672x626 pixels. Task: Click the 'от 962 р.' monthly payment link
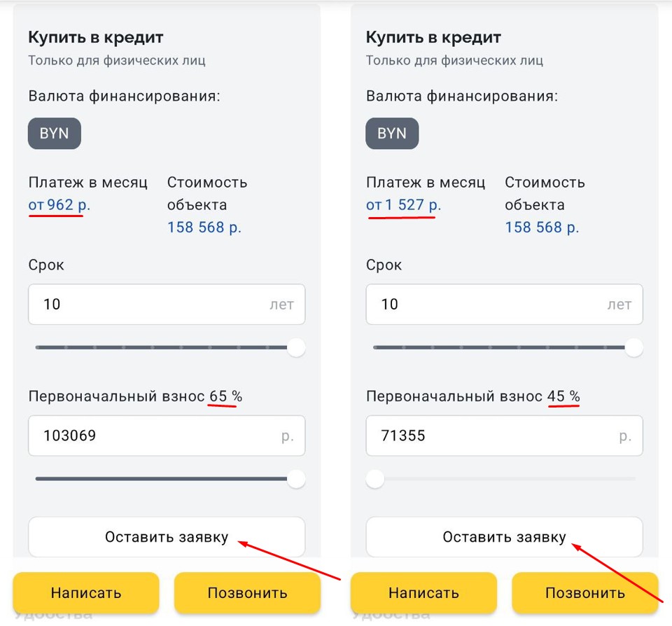point(59,205)
